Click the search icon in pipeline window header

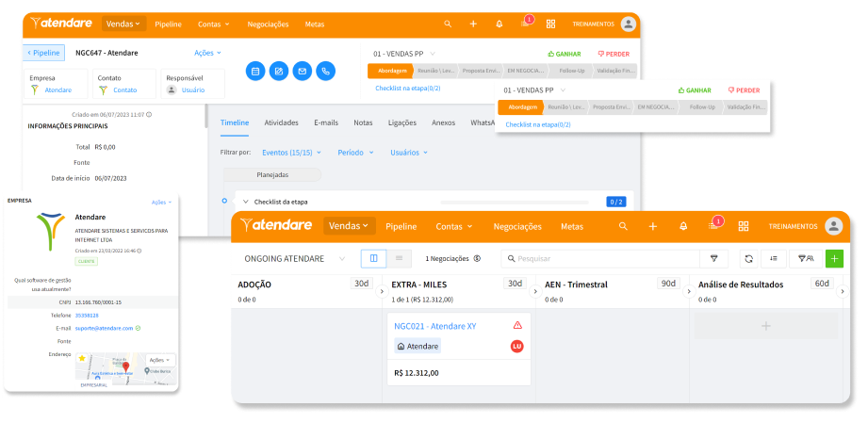click(623, 226)
